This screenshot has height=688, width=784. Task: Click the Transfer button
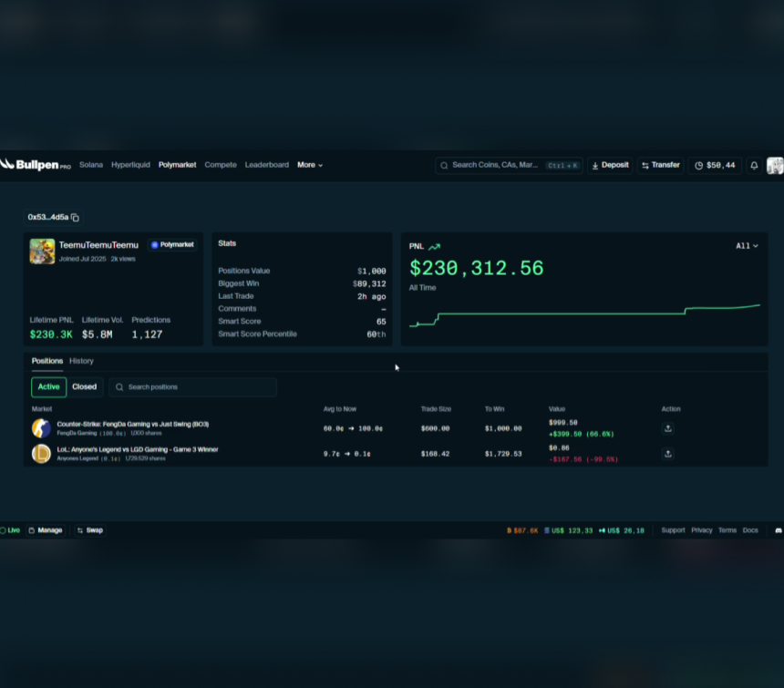pyautogui.click(x=661, y=165)
